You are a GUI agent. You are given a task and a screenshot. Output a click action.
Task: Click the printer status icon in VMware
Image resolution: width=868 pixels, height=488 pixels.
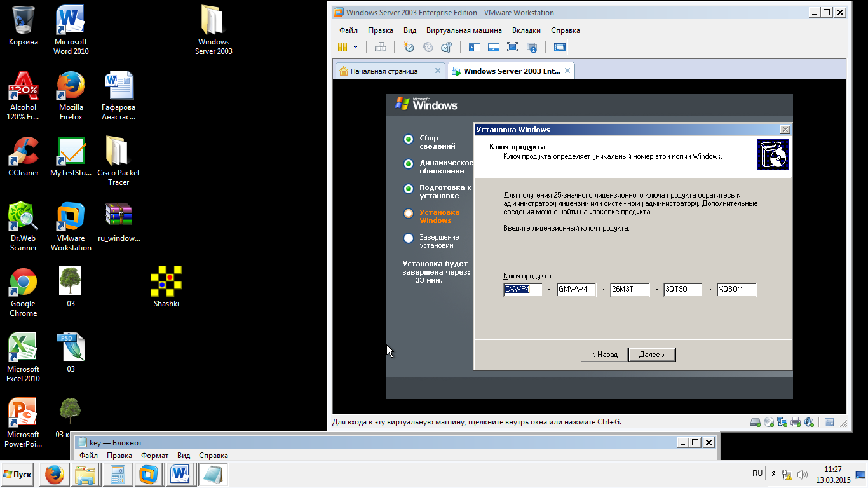tap(796, 422)
